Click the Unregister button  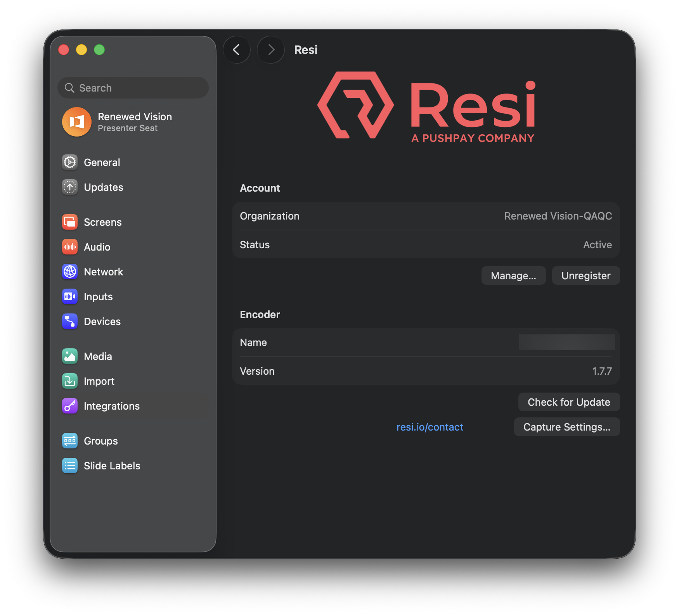(586, 275)
